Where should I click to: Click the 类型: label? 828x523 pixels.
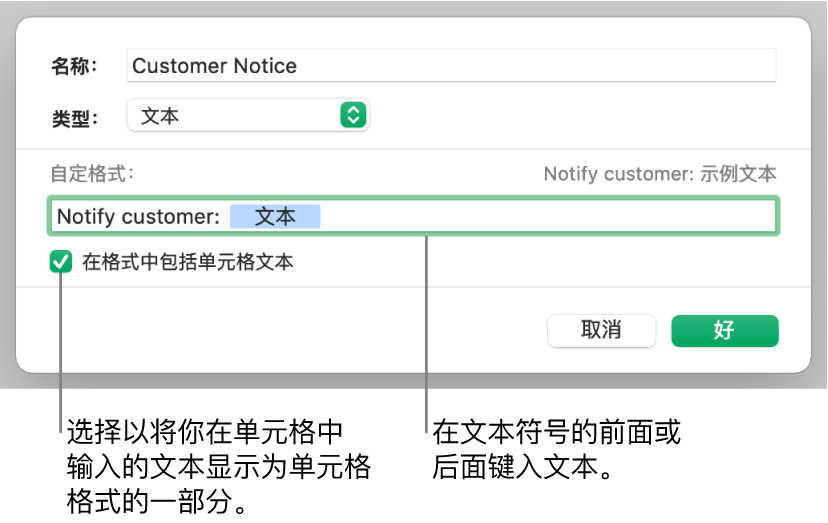pos(74,117)
